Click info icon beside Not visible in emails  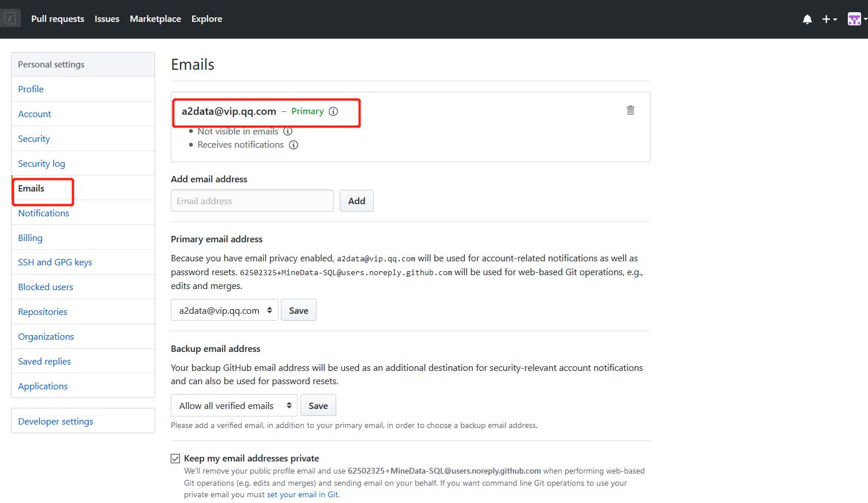pos(288,132)
